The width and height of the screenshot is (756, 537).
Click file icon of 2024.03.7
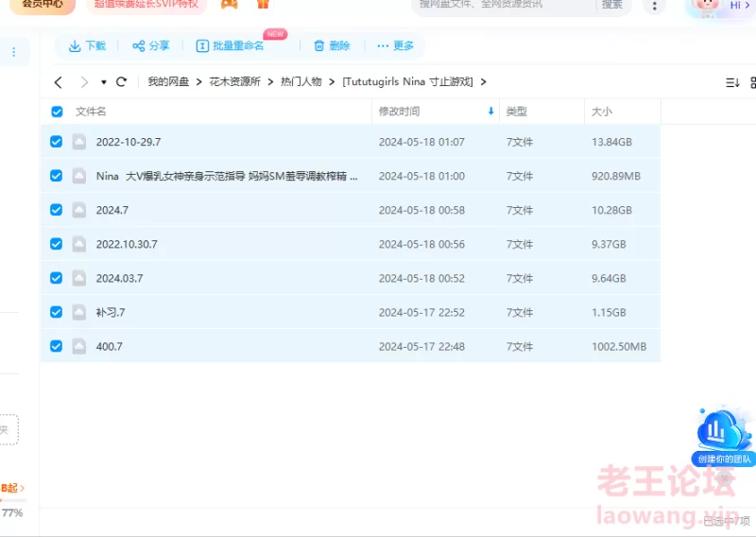[x=79, y=278]
